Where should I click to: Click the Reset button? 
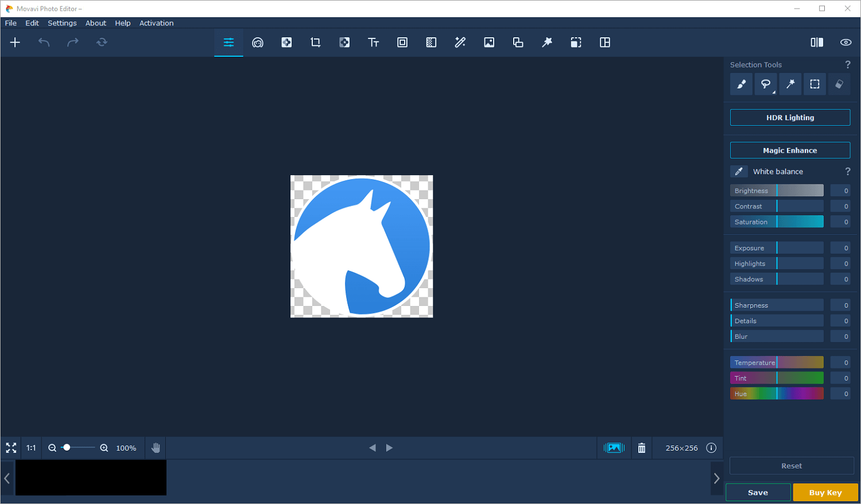point(792,466)
